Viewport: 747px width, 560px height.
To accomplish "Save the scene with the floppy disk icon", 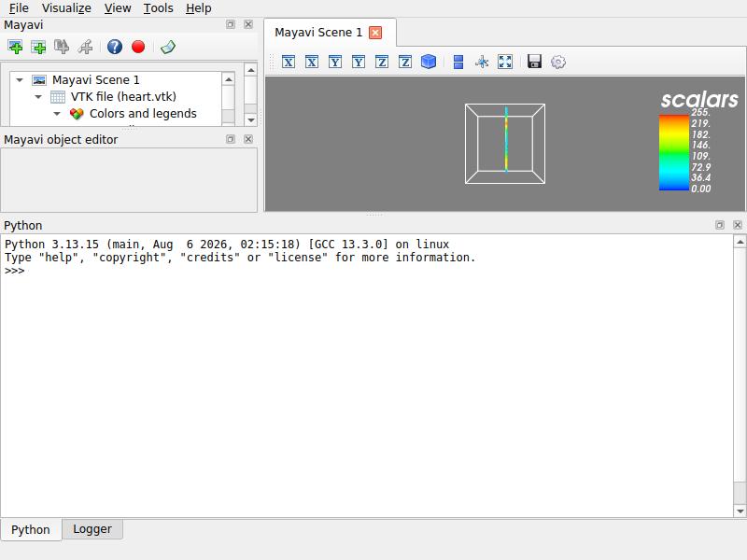I will click(534, 62).
